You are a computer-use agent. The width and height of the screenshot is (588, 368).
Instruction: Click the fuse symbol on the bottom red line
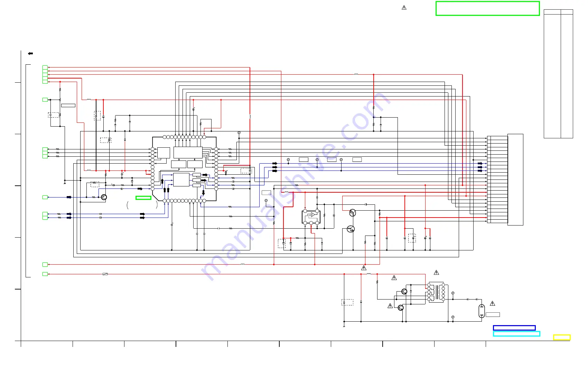(x=105, y=274)
